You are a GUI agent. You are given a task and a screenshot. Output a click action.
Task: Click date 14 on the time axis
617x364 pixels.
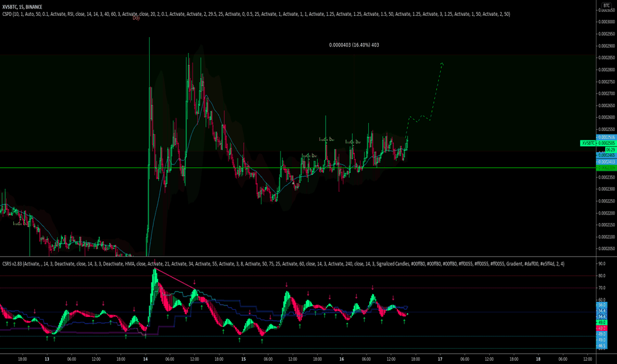pyautogui.click(x=145, y=359)
